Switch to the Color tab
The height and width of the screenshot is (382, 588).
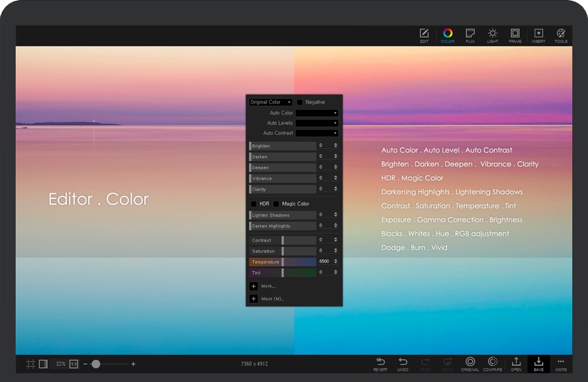tap(447, 35)
